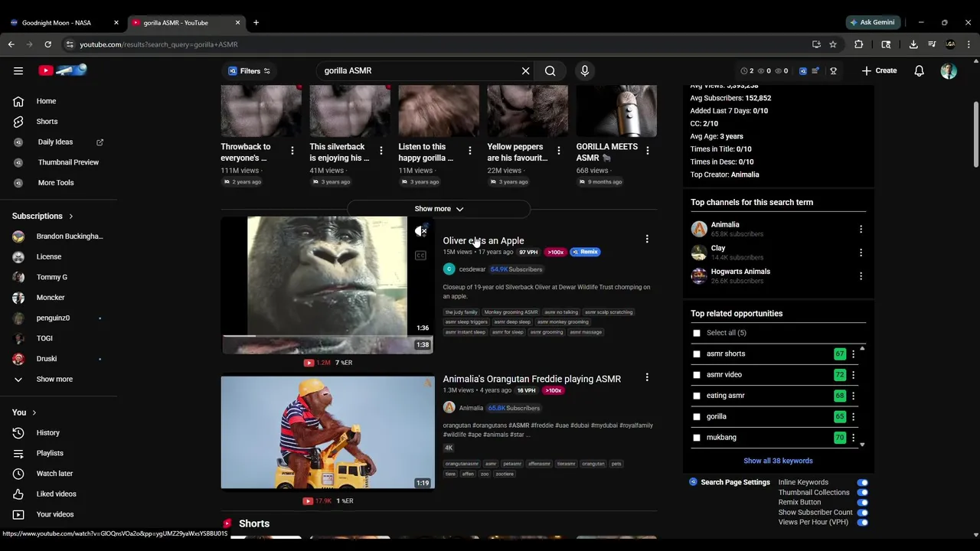The image size is (980, 551).
Task: Open the Oliver eats an Apple title
Action: tap(483, 240)
